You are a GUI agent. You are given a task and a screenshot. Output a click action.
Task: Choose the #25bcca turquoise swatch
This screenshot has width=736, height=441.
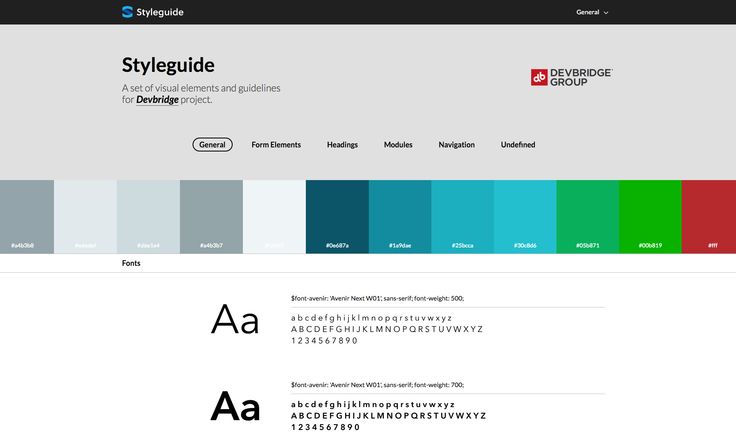tap(462, 217)
